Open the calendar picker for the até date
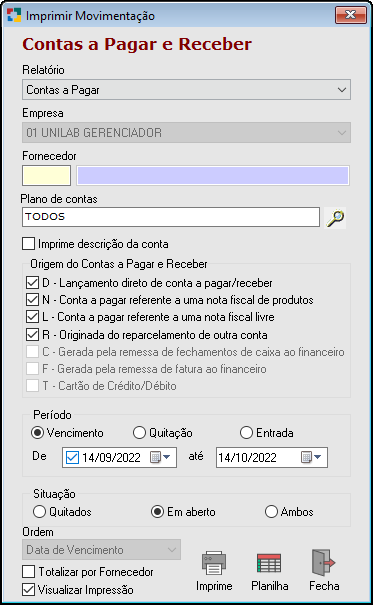373x605 pixels. [311, 458]
